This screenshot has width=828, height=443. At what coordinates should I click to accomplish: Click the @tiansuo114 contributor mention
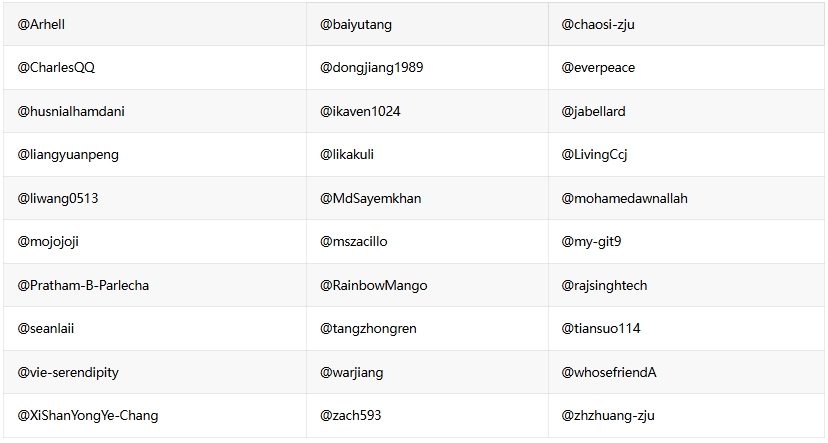tap(600, 328)
